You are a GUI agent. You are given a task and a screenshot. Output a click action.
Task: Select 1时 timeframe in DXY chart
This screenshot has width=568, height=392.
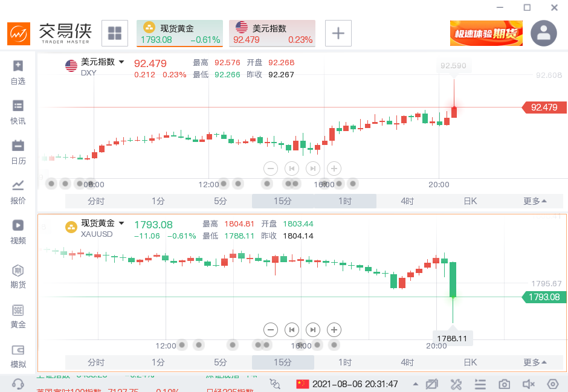[x=345, y=201]
